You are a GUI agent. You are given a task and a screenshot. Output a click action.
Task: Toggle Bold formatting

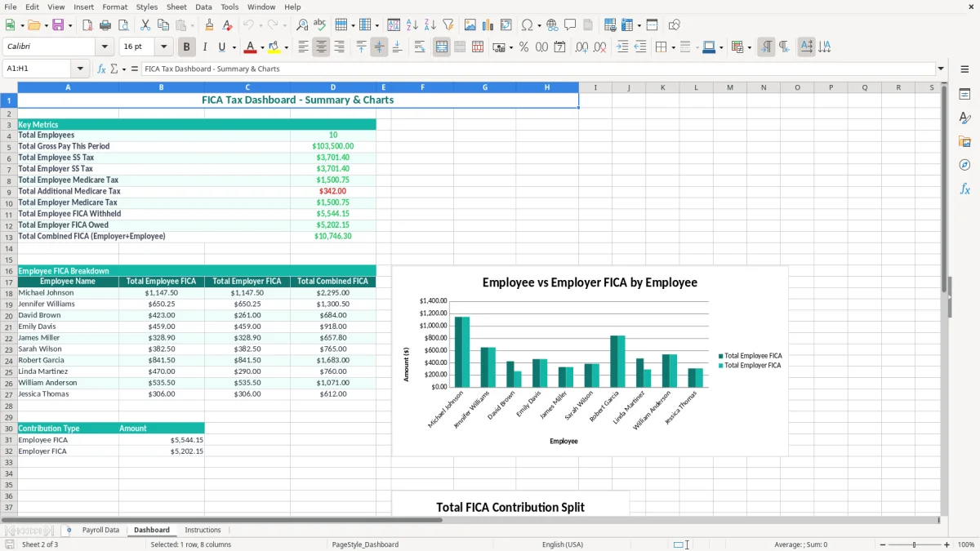click(187, 47)
